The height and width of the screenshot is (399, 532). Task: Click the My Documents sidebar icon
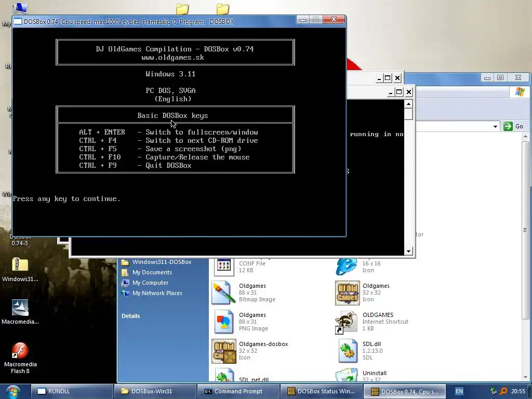(125, 272)
